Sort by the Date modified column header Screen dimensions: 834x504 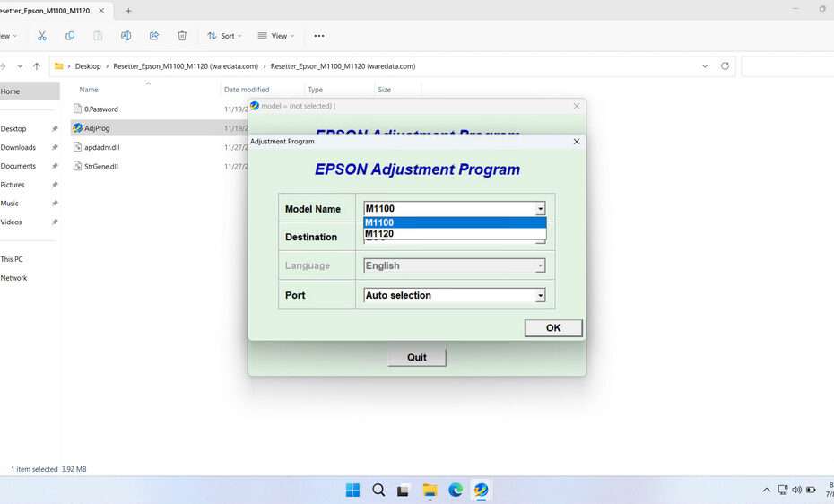point(247,90)
